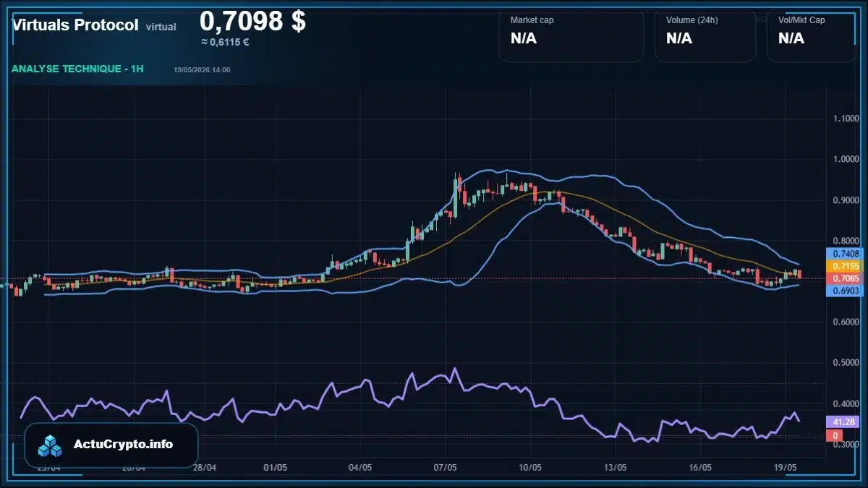Click the 0.9000 price axis label
This screenshot has width=868, height=488.
845,200
